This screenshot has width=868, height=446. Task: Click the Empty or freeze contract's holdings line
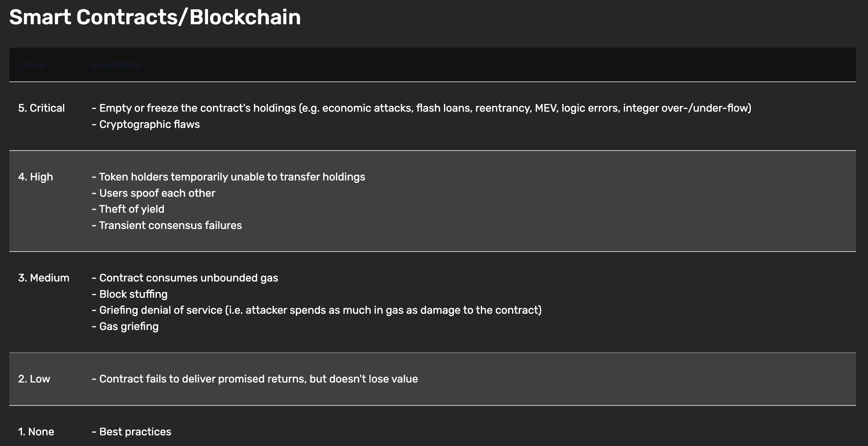(x=421, y=108)
